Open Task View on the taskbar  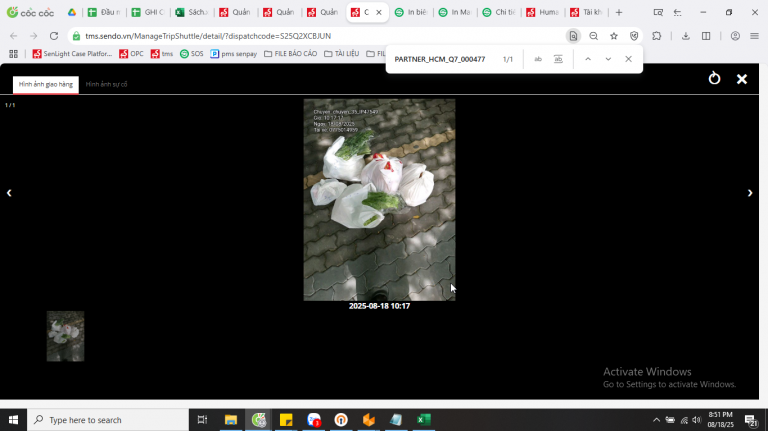pos(202,420)
